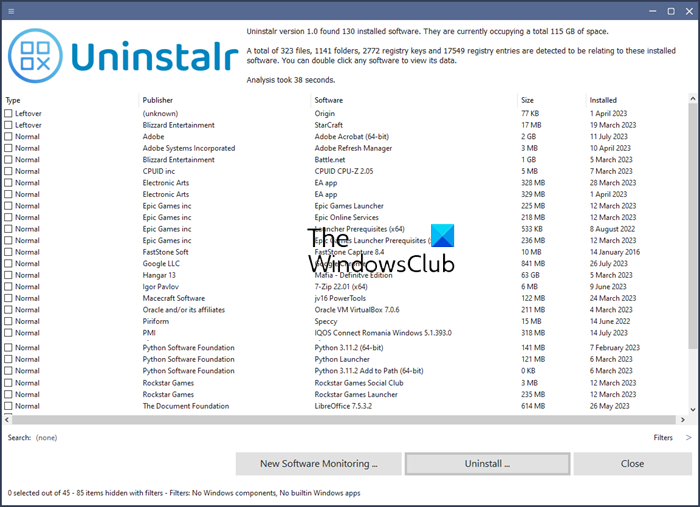
Task: Click the vertical scrollbar thumb
Action: click(x=692, y=226)
